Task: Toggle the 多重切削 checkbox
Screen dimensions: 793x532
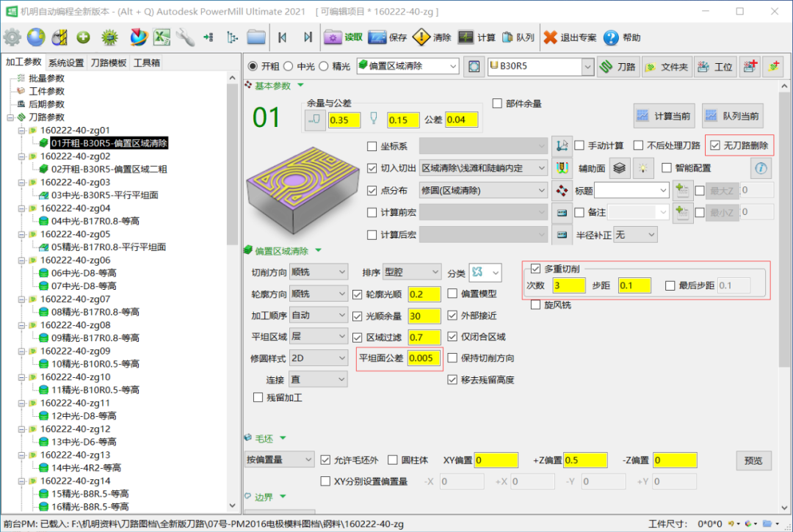Action: click(x=535, y=269)
